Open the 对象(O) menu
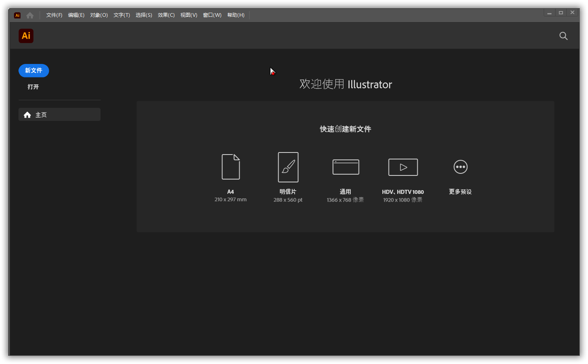Image resolution: width=588 pixels, height=364 pixels. coord(99,15)
